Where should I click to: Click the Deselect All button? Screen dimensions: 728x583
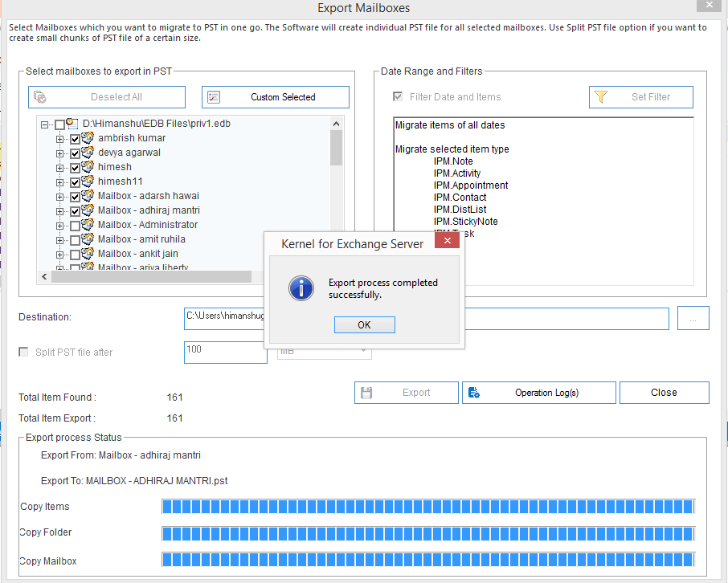coord(107,97)
